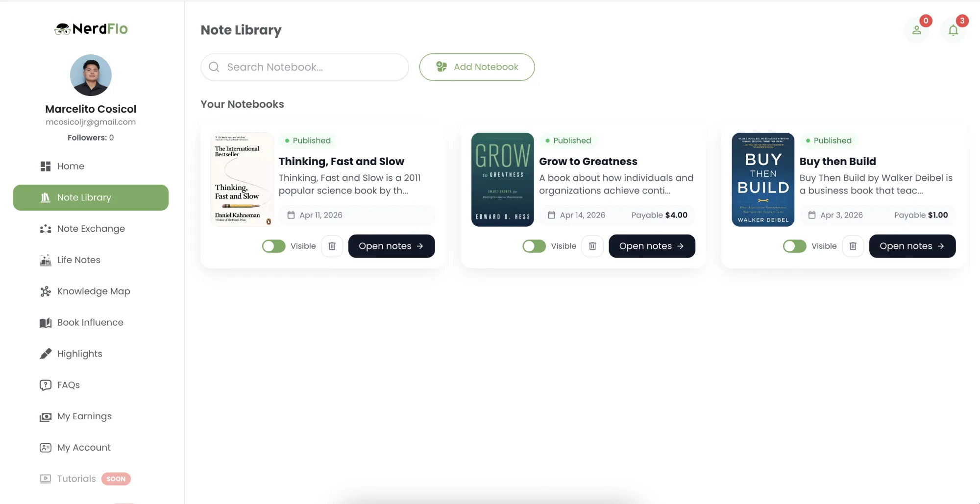Delete the Grow to Greatness notebook

[592, 246]
